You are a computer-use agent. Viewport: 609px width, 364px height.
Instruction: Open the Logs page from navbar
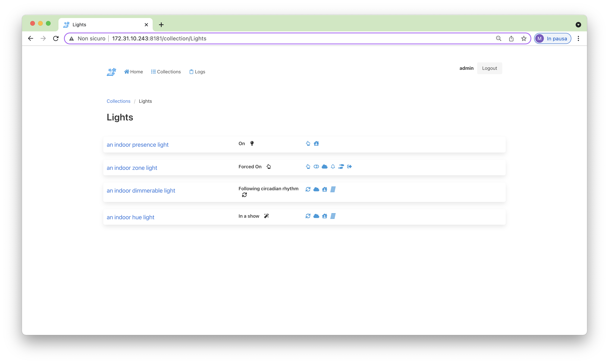click(197, 72)
